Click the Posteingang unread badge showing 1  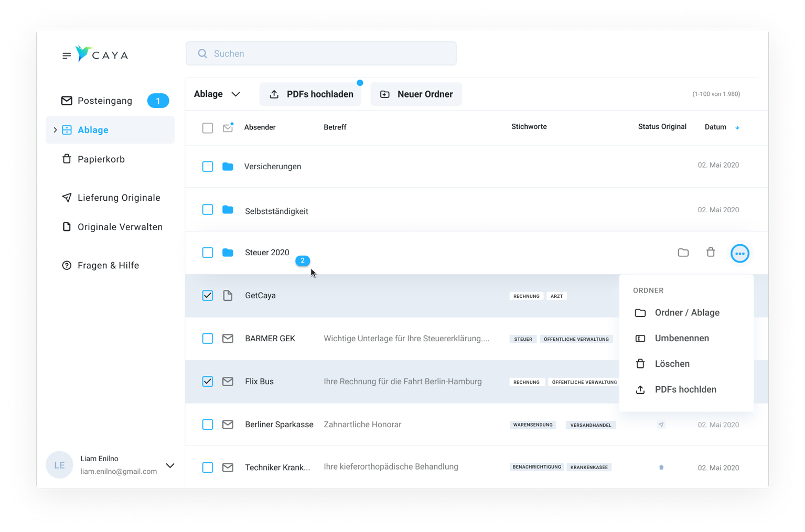tap(158, 101)
